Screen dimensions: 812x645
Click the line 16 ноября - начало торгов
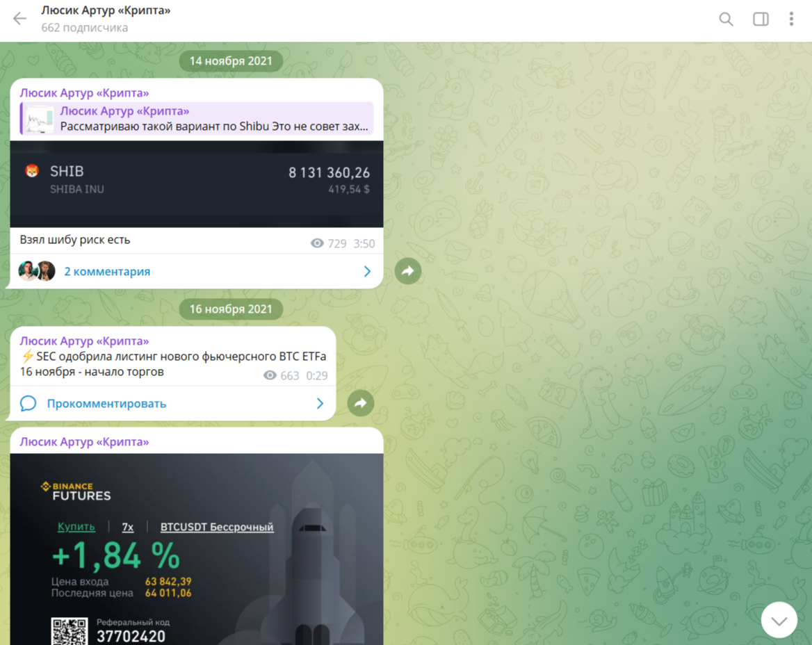92,372
